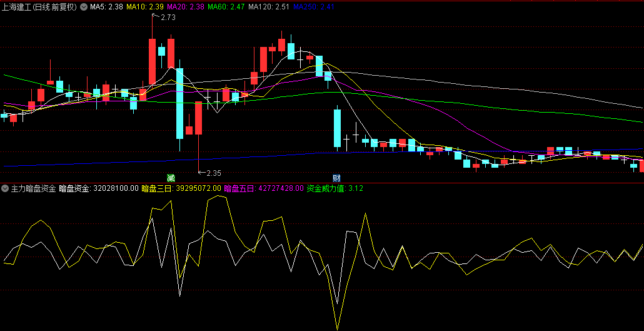
Task: Click the 暗盘资金: 32028100.00 value
Action: click(x=99, y=189)
